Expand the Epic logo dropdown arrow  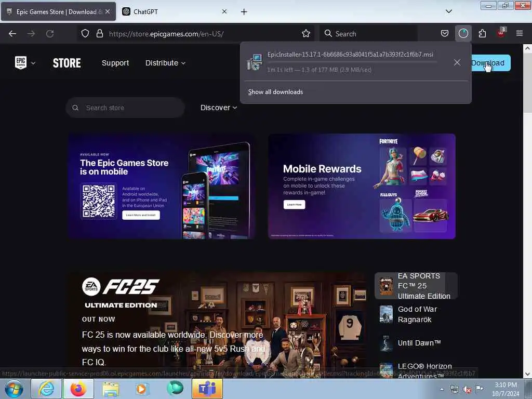tap(33, 63)
